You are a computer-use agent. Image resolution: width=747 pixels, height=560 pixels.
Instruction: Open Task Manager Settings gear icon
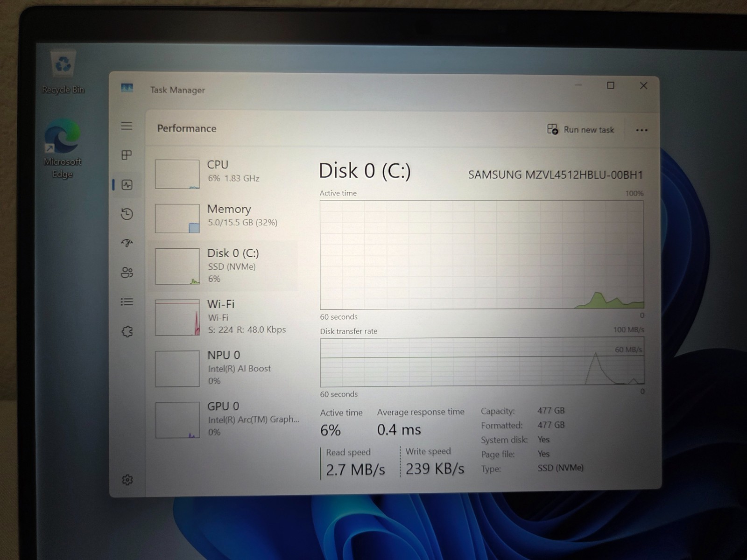click(127, 480)
